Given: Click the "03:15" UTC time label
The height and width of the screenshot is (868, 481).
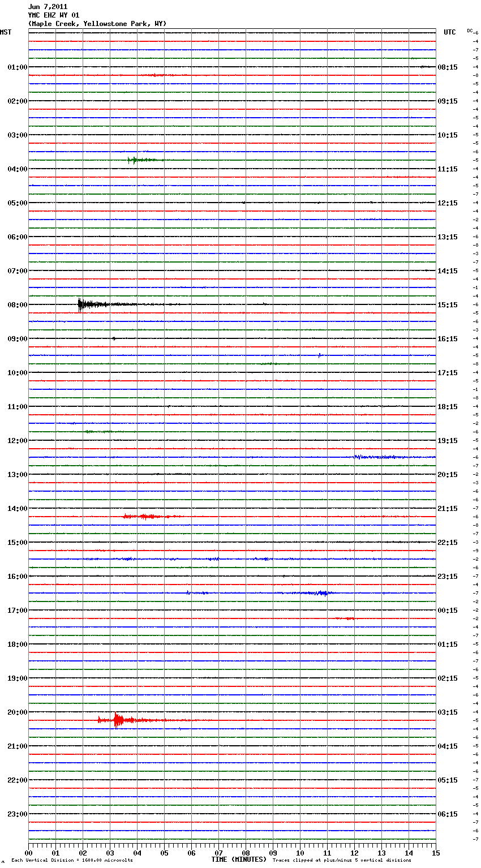Looking at the screenshot, I should click(448, 712).
